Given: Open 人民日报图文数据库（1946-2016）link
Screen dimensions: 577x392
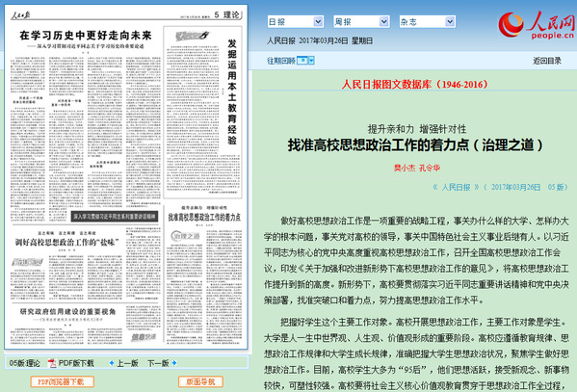Looking at the screenshot, I should (415, 85).
